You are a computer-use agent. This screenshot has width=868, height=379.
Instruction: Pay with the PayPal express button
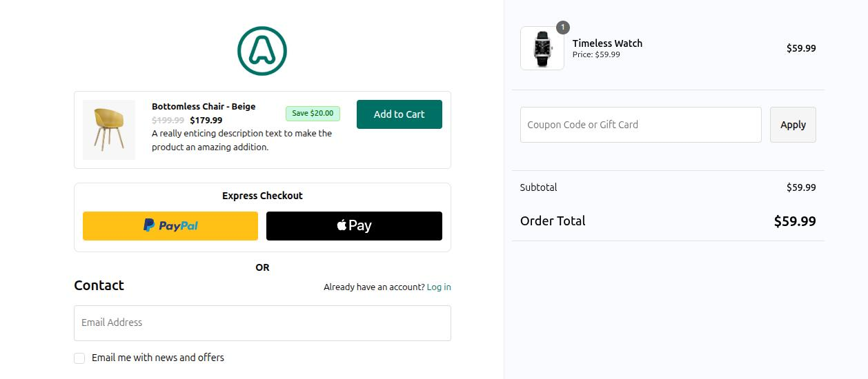170,226
